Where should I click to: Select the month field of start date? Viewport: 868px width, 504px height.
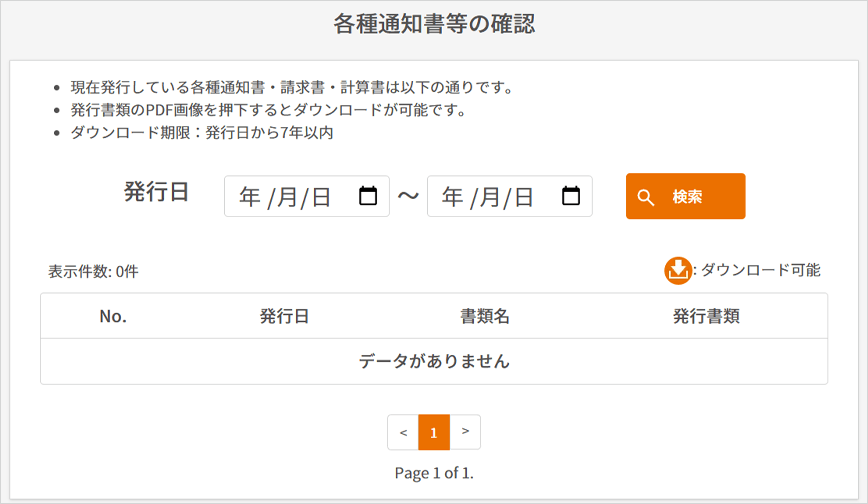pyautogui.click(x=287, y=197)
